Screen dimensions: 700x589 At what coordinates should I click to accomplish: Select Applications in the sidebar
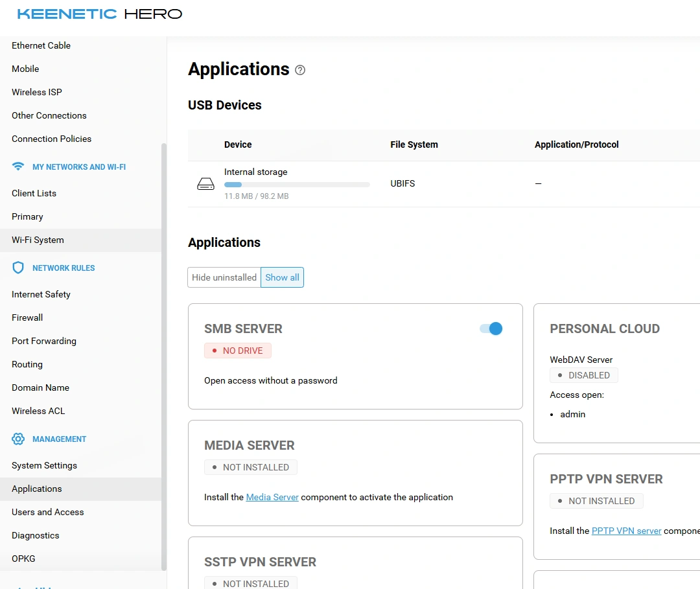80,489
